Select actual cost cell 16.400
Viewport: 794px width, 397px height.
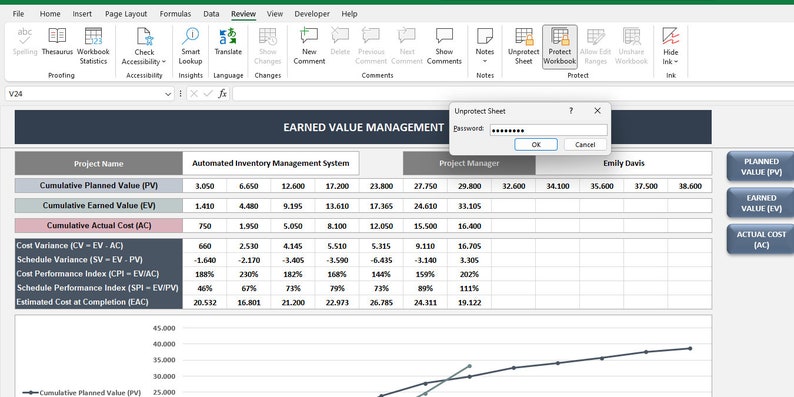coord(469,226)
